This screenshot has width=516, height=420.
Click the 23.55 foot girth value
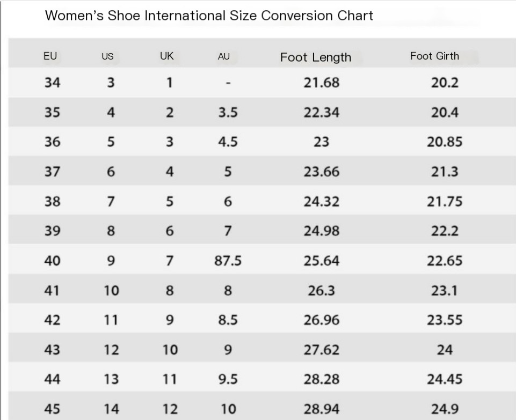(x=445, y=320)
